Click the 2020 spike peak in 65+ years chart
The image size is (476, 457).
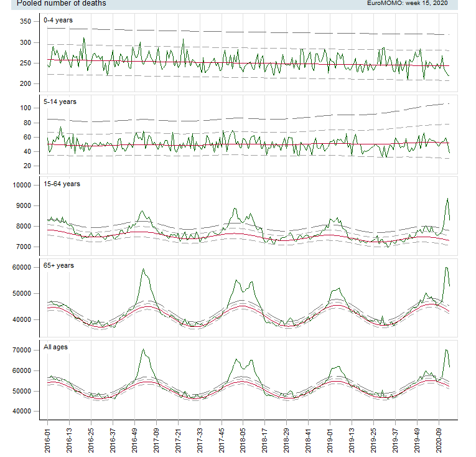[x=446, y=268]
